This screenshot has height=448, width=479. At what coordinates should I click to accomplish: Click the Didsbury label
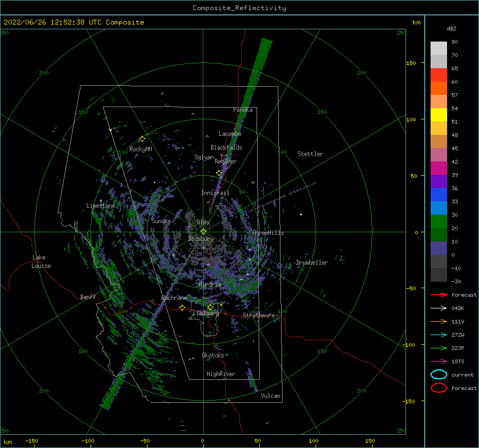[201, 239]
